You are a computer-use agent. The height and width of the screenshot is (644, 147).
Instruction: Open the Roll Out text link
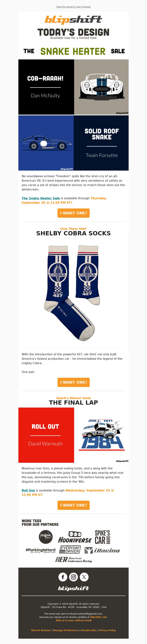tap(28, 490)
